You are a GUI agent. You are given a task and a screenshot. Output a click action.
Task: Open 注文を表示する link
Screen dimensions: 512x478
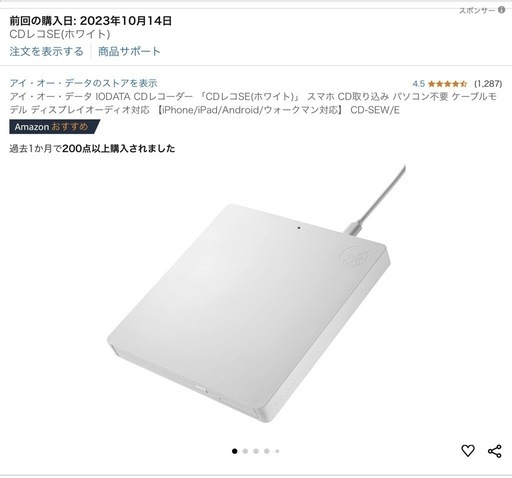tap(46, 51)
